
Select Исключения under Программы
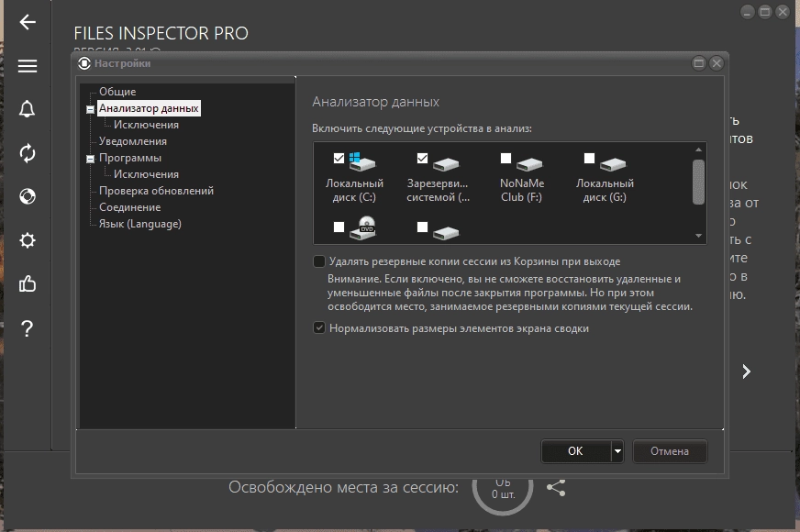point(146,174)
